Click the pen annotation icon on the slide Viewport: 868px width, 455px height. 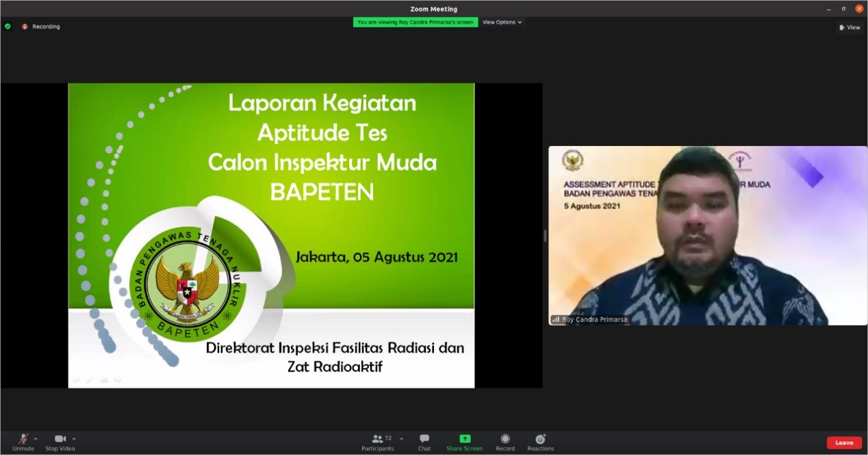click(x=90, y=379)
